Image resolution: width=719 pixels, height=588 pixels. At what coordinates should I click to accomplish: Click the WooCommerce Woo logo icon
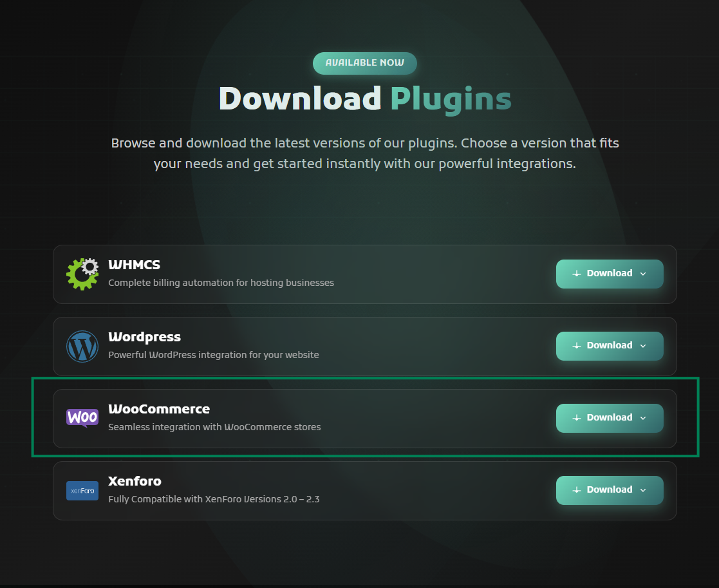click(82, 418)
